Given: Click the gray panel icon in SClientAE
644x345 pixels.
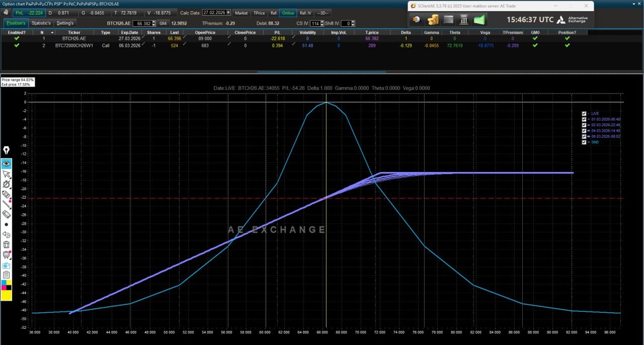Looking at the screenshot, I should pos(448,20).
